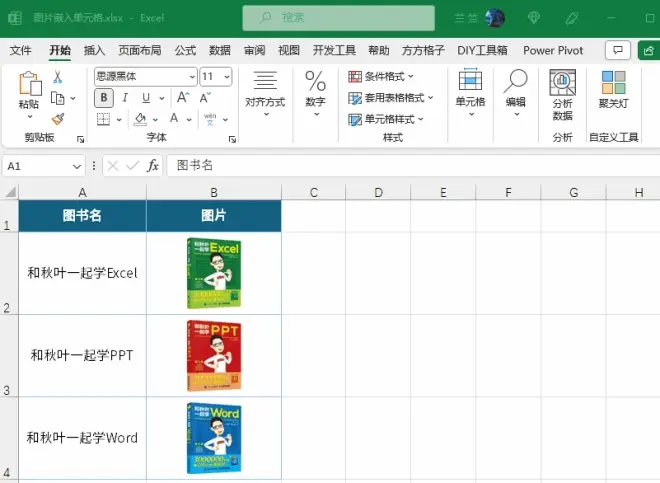Screen dimensions: 660x483
Task: Increase font size with large A icon
Action: point(183,97)
